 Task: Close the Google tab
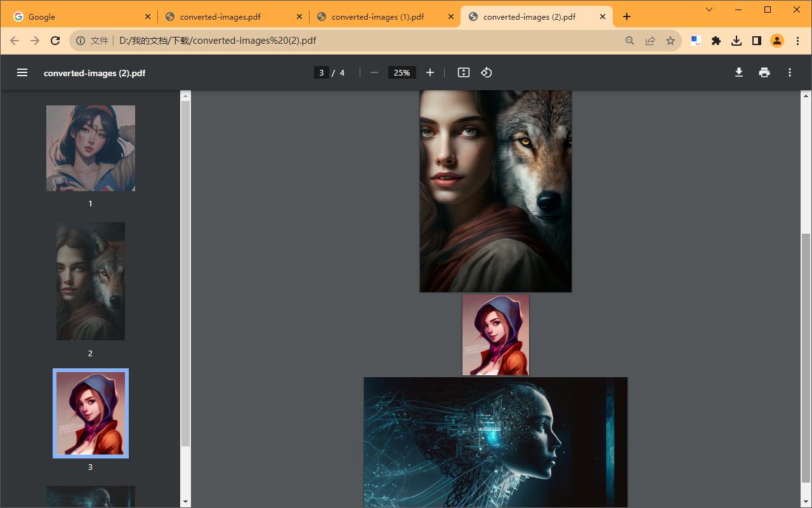coord(148,17)
